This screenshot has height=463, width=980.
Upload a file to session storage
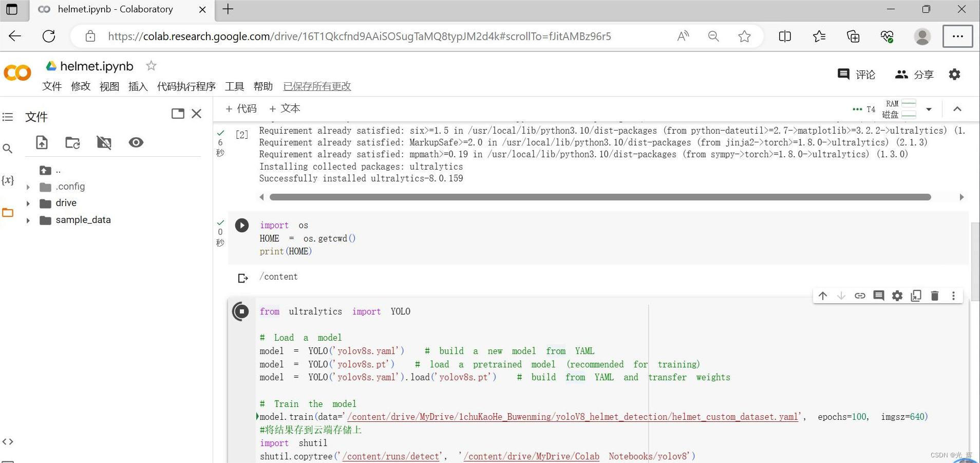[42, 142]
